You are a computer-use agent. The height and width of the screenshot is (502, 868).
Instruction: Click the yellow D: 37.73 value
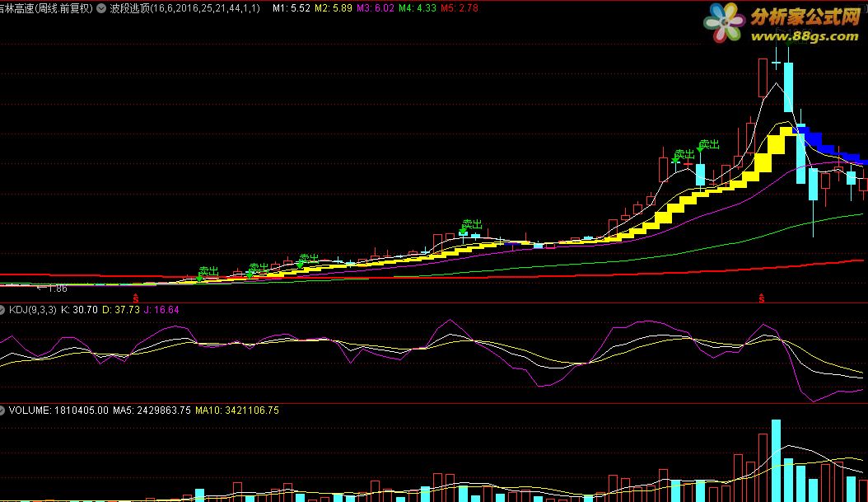point(121,310)
